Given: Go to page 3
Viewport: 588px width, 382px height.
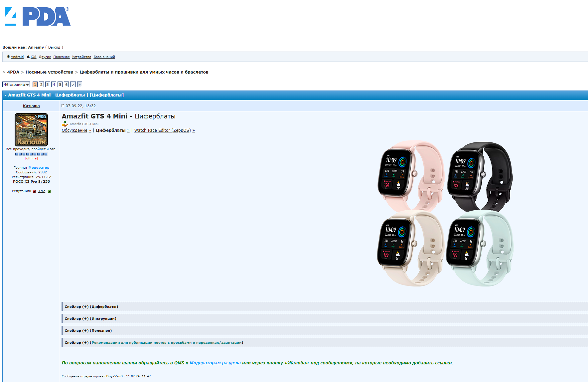Looking at the screenshot, I should coord(48,85).
